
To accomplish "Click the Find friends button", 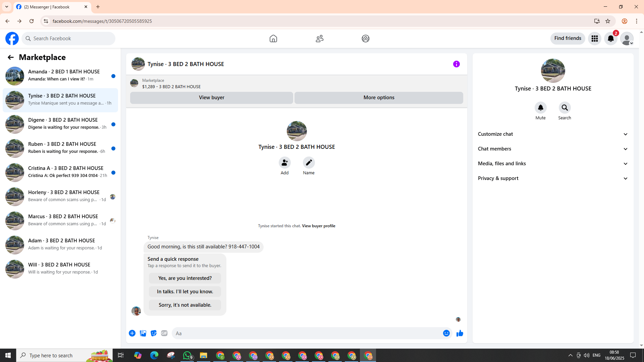I will pyautogui.click(x=568, y=39).
